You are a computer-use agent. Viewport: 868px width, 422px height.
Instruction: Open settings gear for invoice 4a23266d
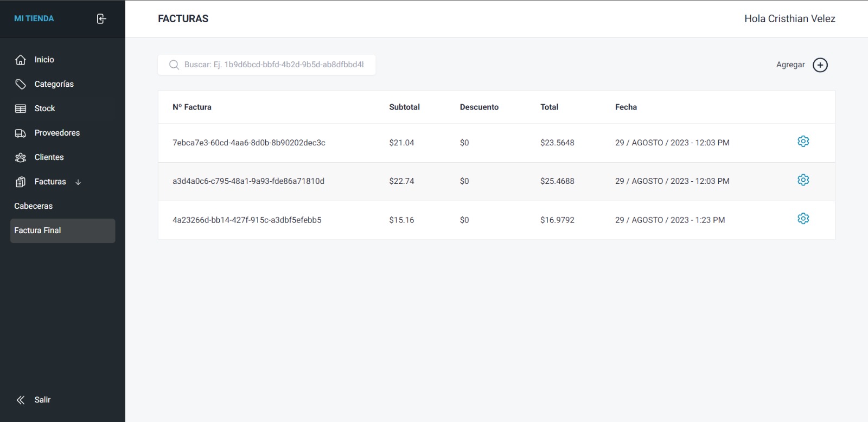coord(803,219)
